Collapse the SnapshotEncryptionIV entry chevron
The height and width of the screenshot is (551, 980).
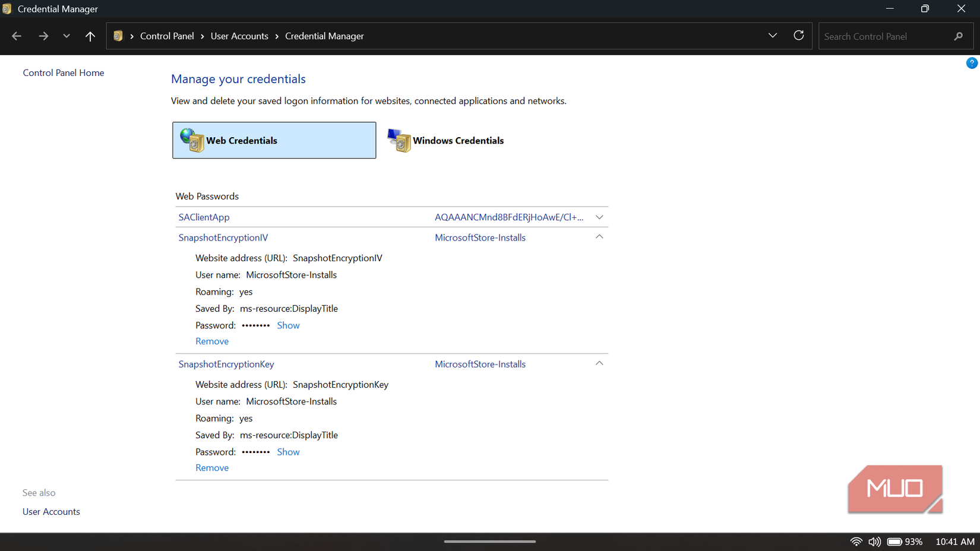[x=599, y=237]
